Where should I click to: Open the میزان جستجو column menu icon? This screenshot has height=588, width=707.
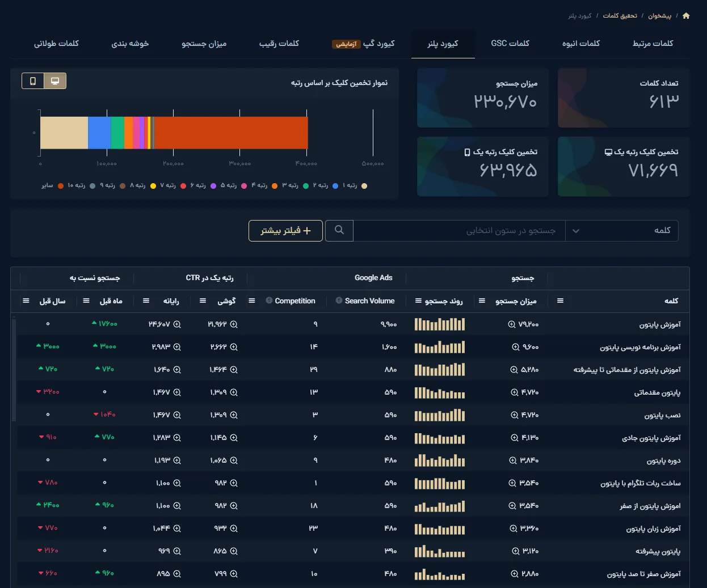point(482,301)
